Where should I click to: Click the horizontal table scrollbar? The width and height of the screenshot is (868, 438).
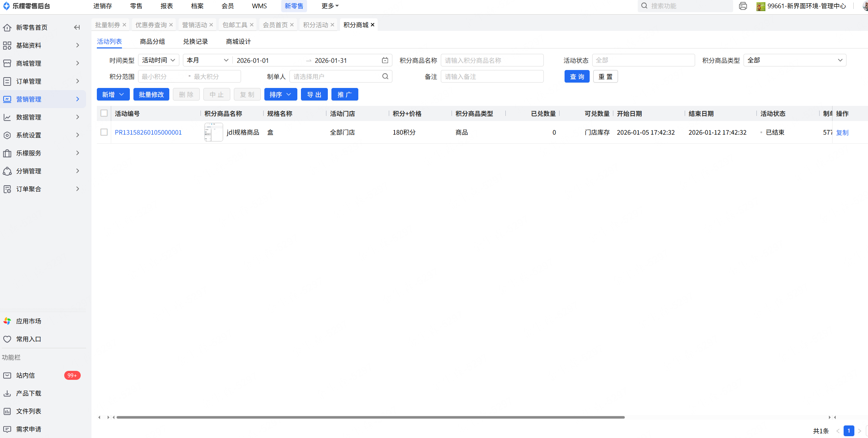pyautogui.click(x=370, y=417)
